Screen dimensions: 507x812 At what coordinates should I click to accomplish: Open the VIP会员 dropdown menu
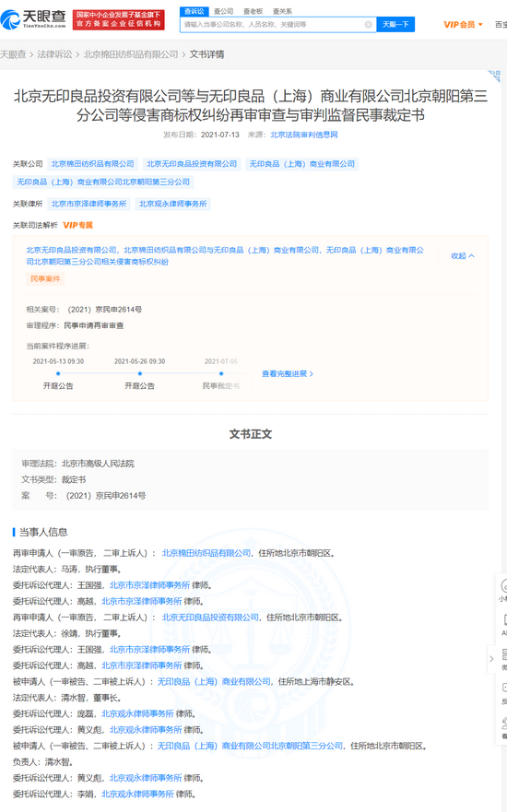(x=463, y=24)
